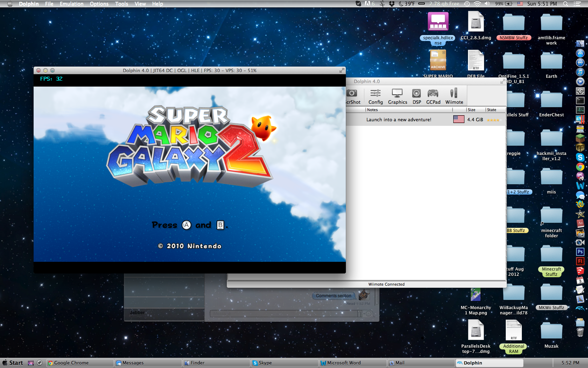Open the Graphics settings
The width and height of the screenshot is (588, 368).
coord(398,96)
